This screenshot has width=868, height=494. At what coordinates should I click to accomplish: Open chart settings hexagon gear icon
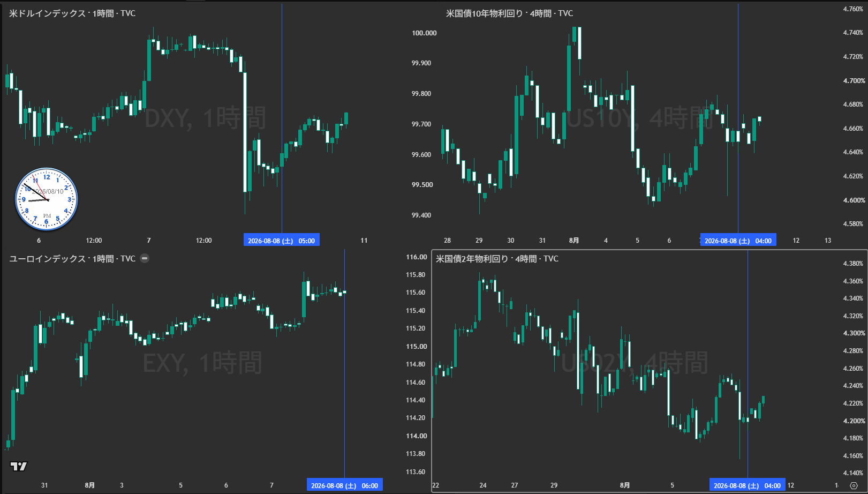tap(854, 485)
